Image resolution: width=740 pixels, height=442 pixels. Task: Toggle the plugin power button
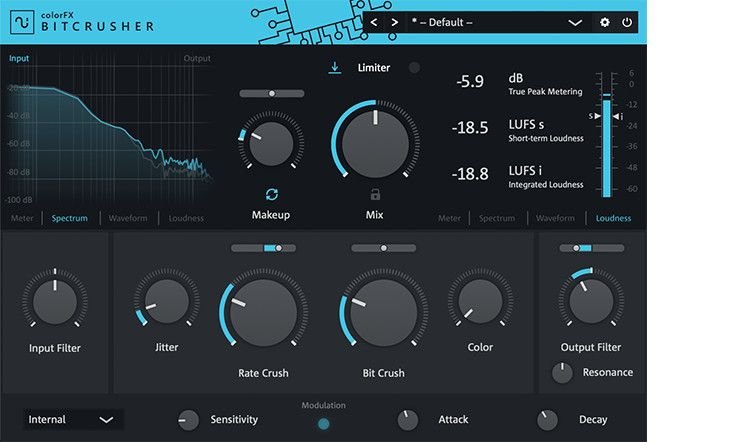coord(627,22)
